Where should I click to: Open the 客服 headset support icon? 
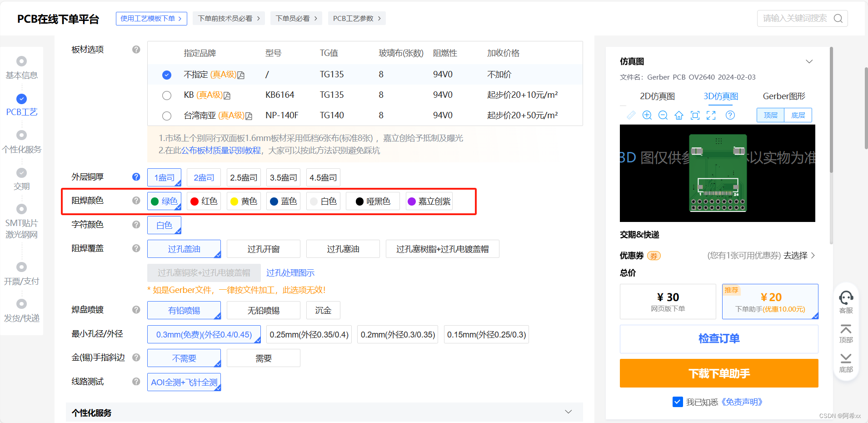[x=846, y=302]
